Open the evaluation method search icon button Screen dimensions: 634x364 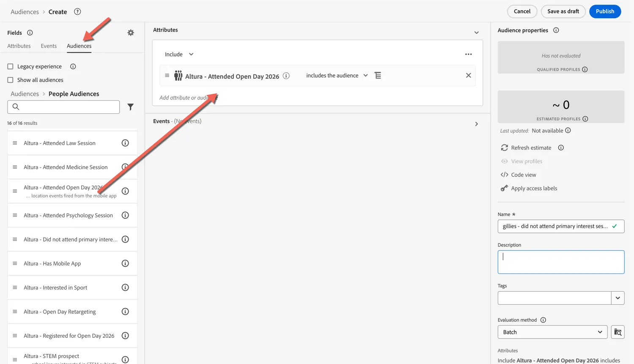tap(618, 332)
